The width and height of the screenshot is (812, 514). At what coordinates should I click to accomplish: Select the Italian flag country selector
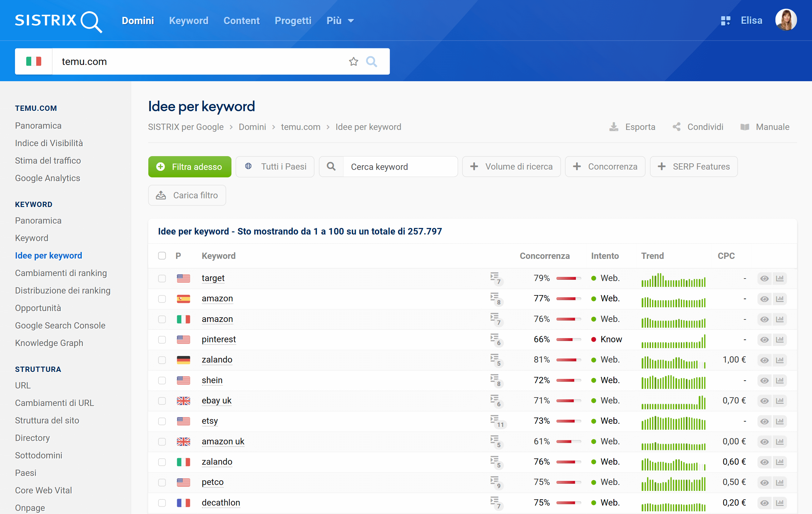tap(34, 62)
